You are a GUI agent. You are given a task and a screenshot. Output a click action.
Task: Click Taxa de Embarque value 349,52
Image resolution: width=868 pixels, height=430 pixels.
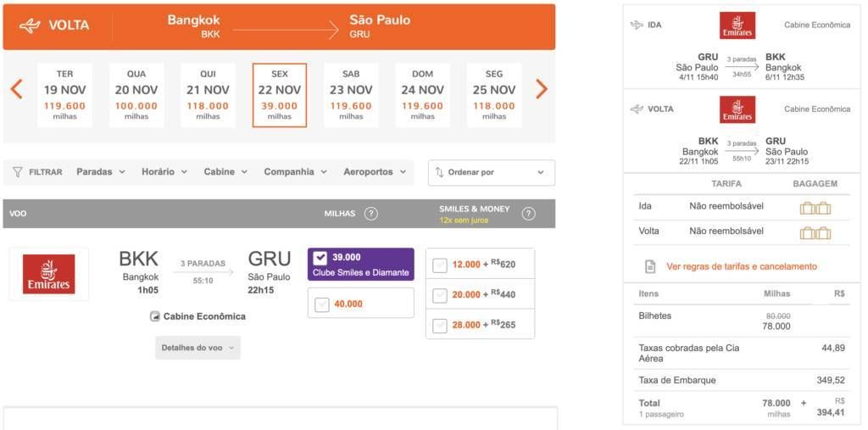click(831, 380)
